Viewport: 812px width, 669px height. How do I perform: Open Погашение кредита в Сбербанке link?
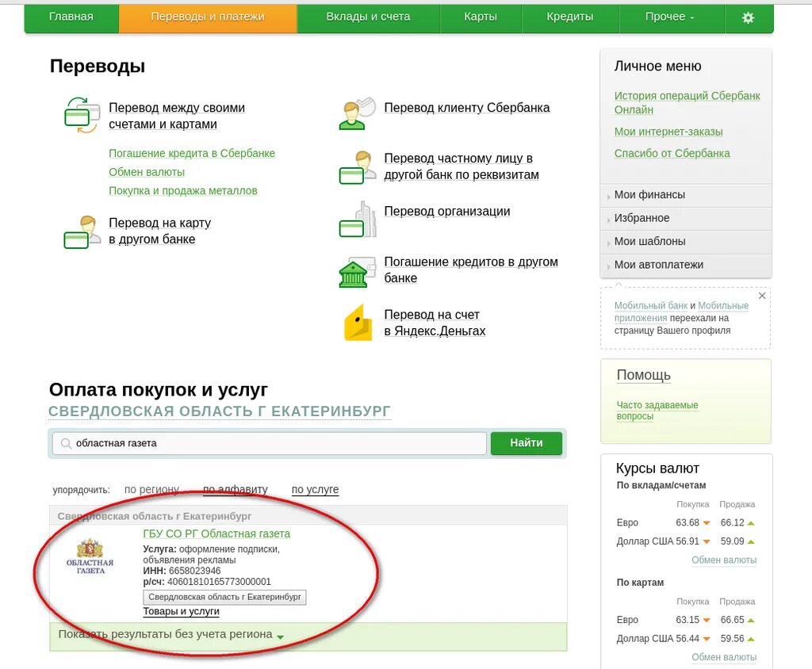tap(192, 154)
